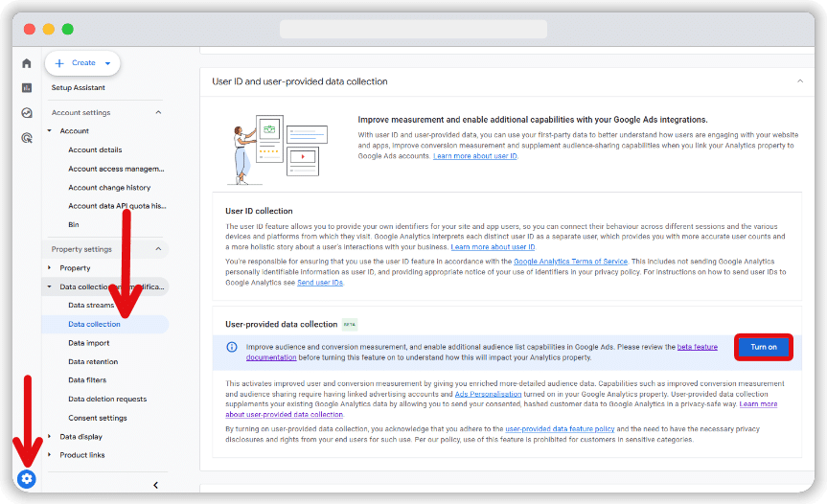Expand the Data display node

click(50, 437)
